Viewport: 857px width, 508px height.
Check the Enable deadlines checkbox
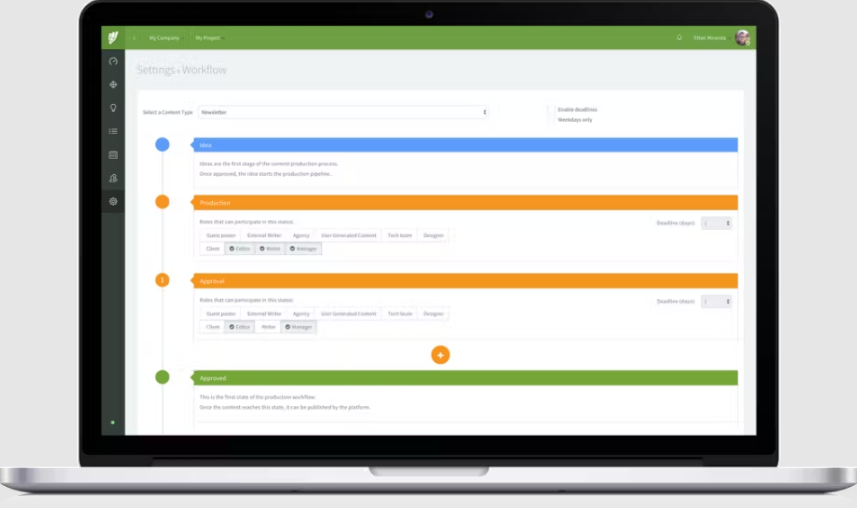(551, 109)
